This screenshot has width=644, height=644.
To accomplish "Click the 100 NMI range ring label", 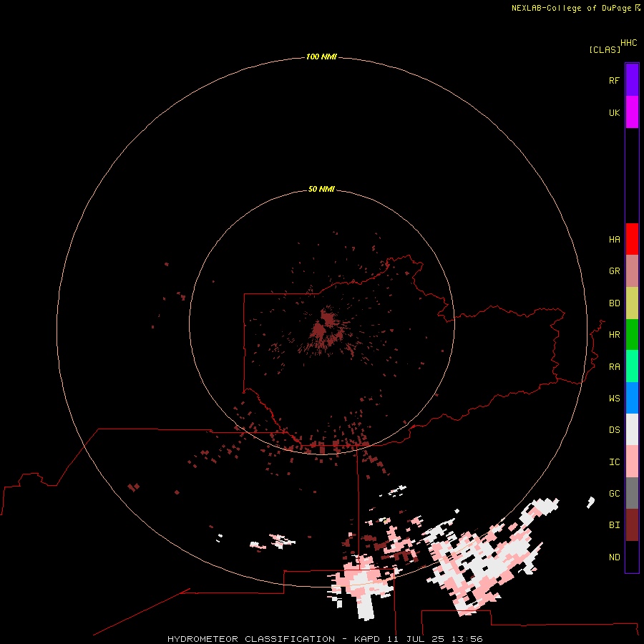I will (321, 57).
